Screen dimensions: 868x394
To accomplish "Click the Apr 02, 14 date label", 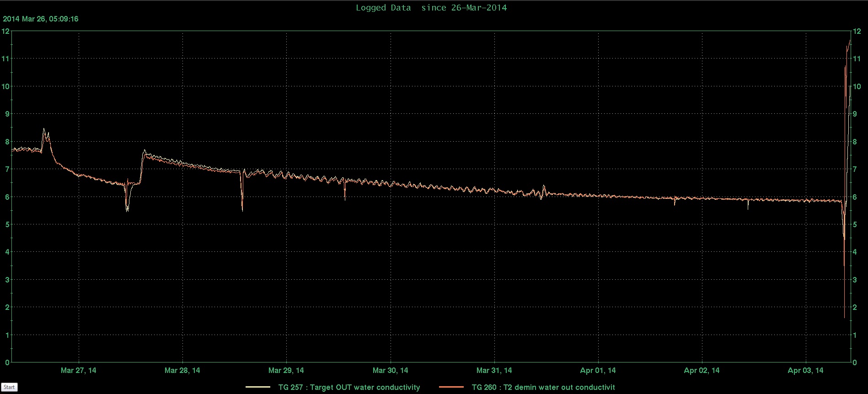I will pos(702,370).
